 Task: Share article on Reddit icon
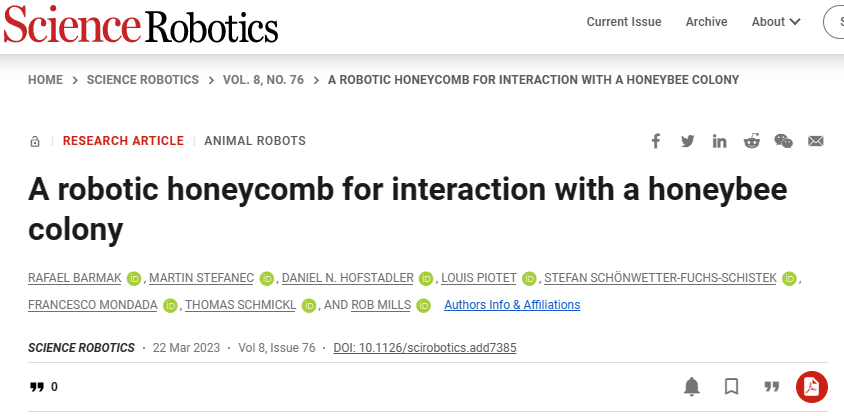751,141
